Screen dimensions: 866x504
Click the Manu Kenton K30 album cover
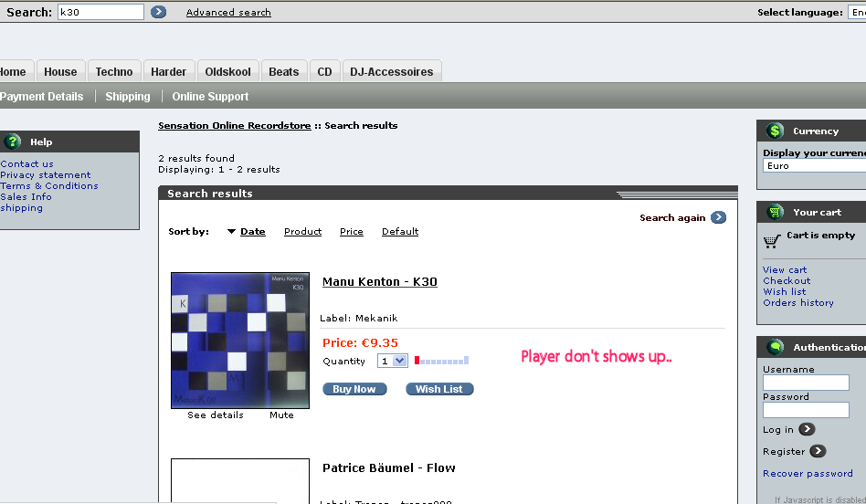pos(240,340)
